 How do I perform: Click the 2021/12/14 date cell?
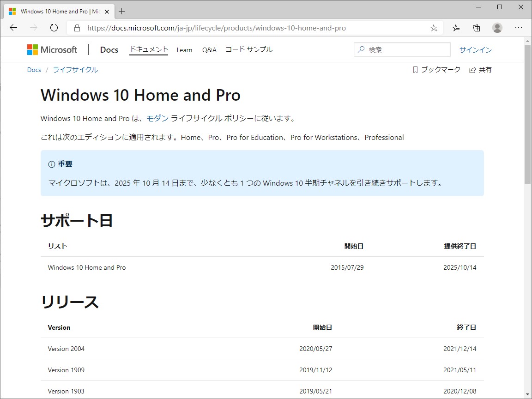coord(460,349)
